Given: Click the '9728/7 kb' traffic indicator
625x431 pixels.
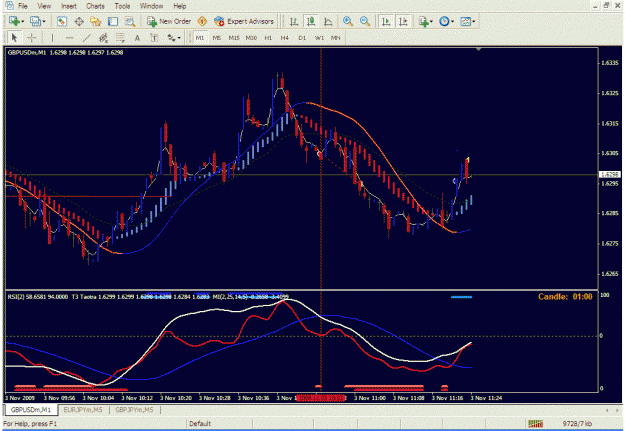Looking at the screenshot, I should pyautogui.click(x=577, y=423).
